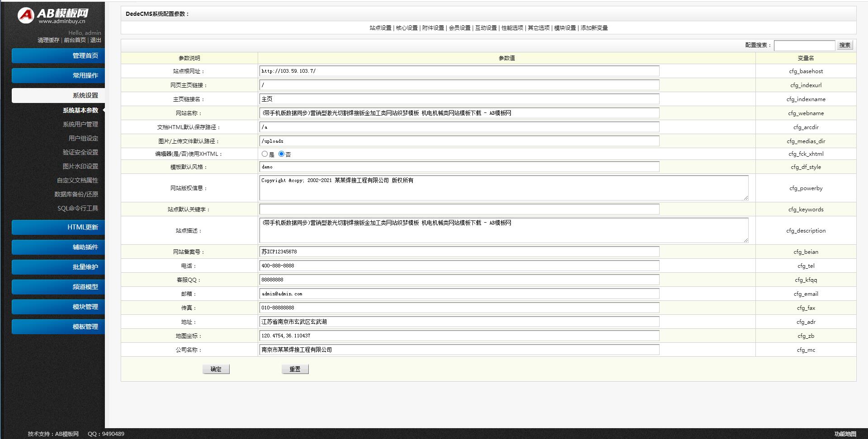Expand 模板管理 sidebar section
Image resolution: width=868 pixels, height=439 pixels.
(x=58, y=327)
